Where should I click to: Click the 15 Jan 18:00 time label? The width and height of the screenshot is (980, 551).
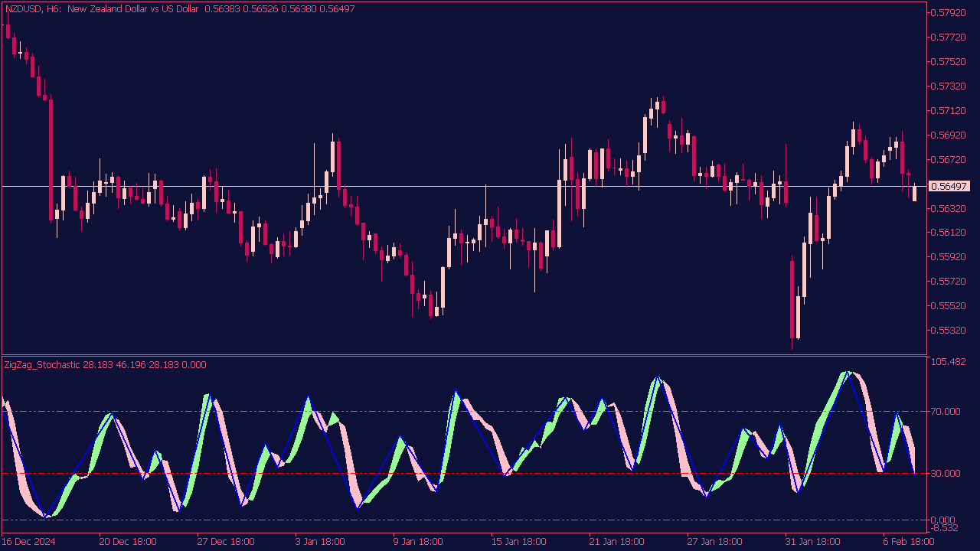point(520,542)
